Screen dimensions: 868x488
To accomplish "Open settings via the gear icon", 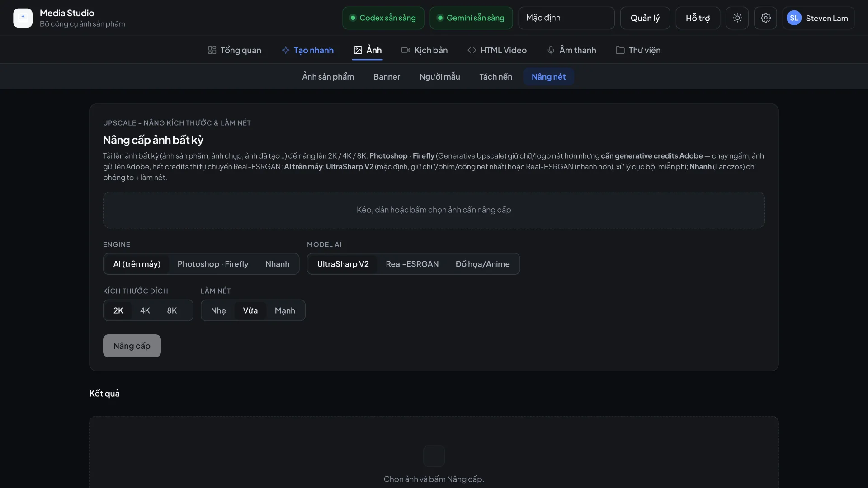I will pyautogui.click(x=765, y=18).
